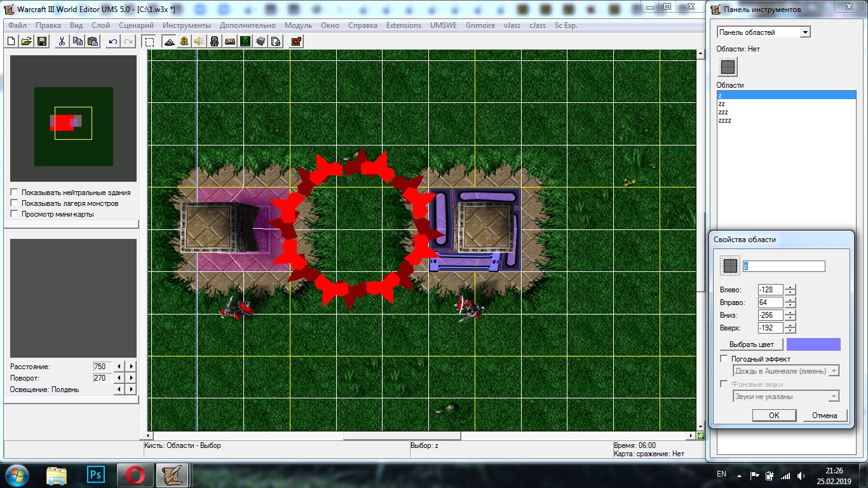The width and height of the screenshot is (868, 488).
Task: Click the minimap preview thumbnail
Action: tap(73, 118)
